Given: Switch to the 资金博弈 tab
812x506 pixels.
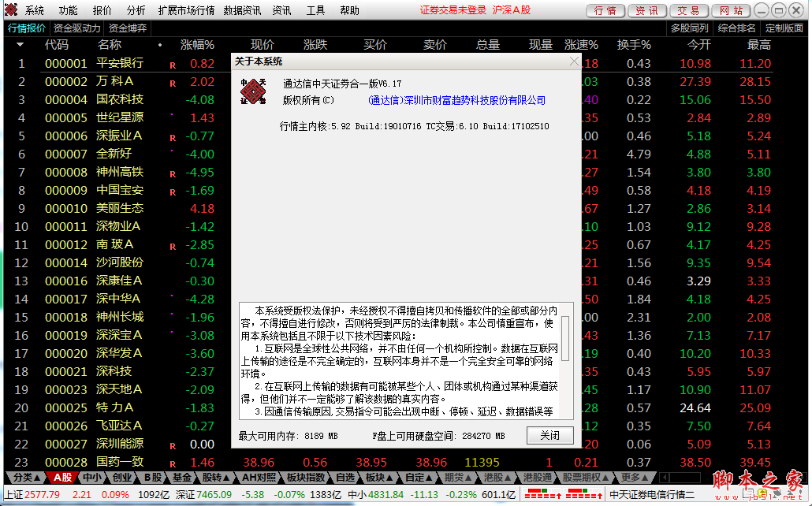Looking at the screenshot, I should pyautogui.click(x=128, y=28).
